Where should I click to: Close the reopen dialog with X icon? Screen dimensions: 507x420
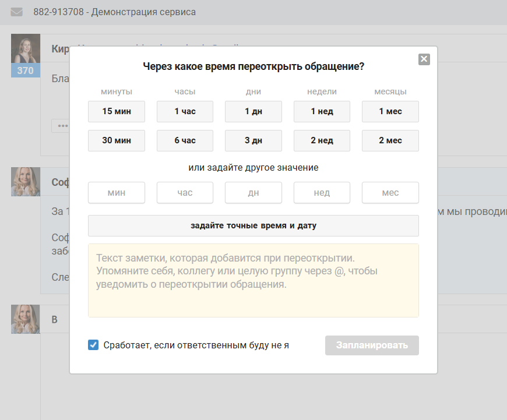coord(424,59)
